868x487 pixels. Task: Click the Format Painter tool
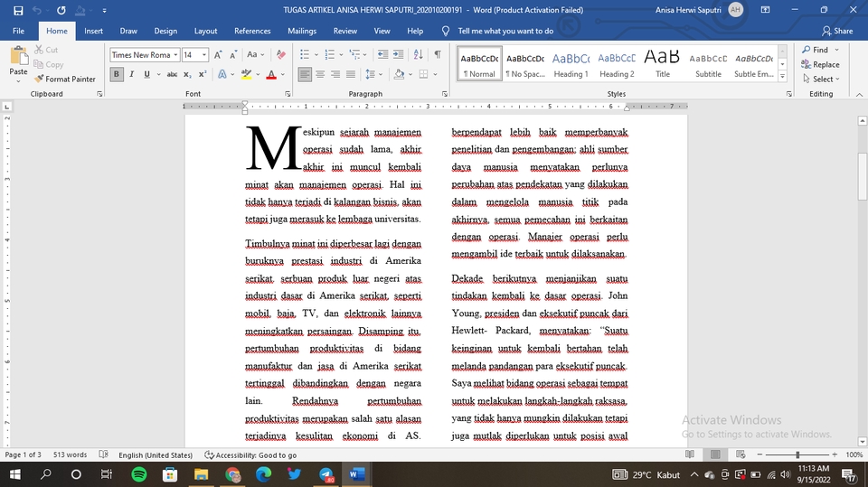point(64,80)
